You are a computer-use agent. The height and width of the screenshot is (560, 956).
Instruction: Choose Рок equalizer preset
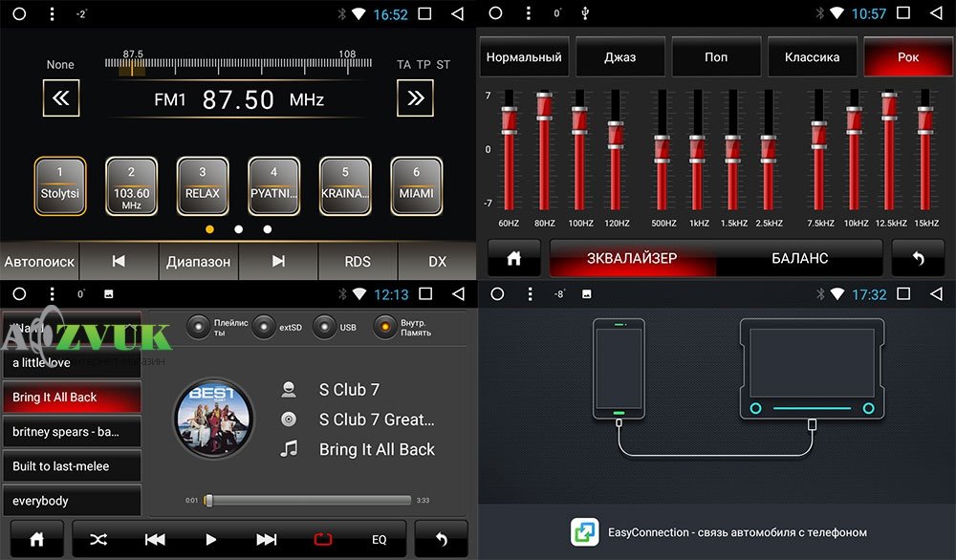(x=908, y=56)
